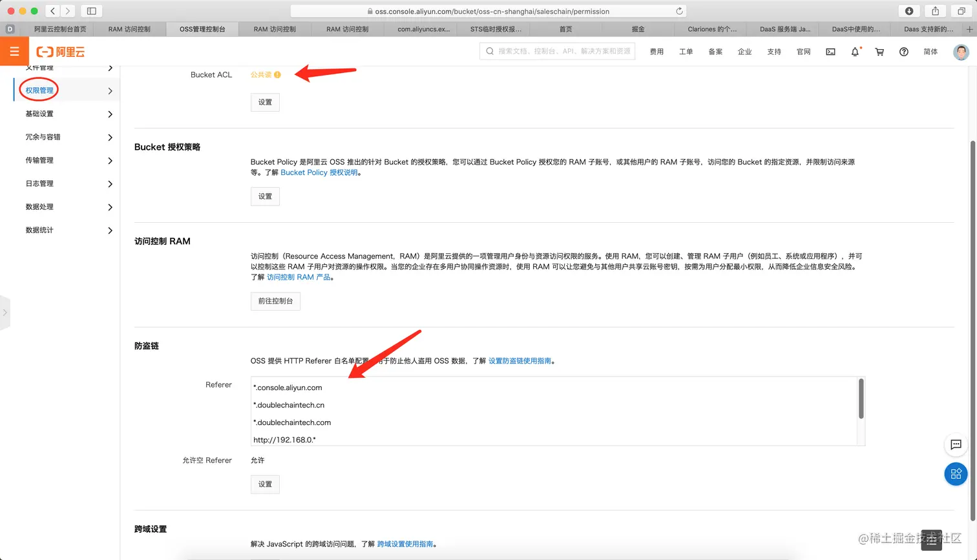Expand 文件管理 chevron at top

(x=110, y=68)
